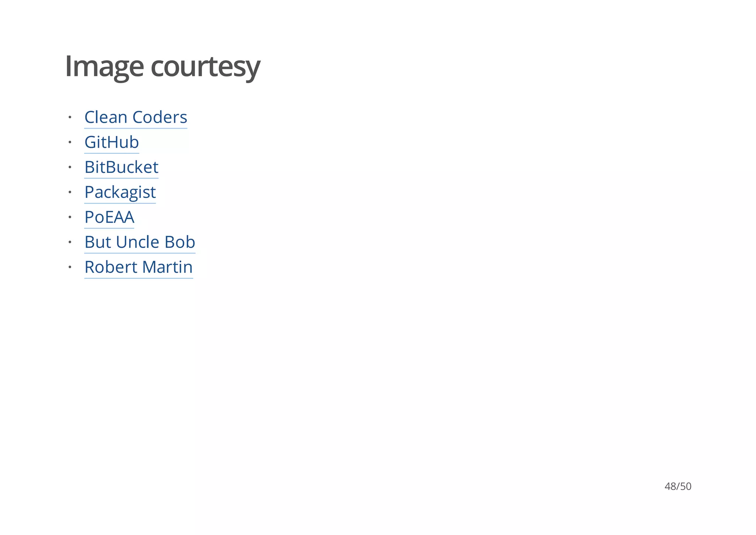Screen dimensions: 756x535
Task: Click the word Coders in the first link
Action: tap(159, 117)
